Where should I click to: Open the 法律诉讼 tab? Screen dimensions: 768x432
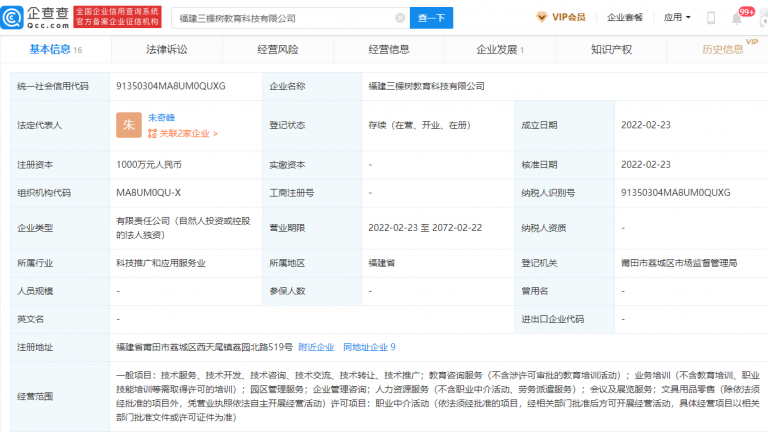point(167,49)
